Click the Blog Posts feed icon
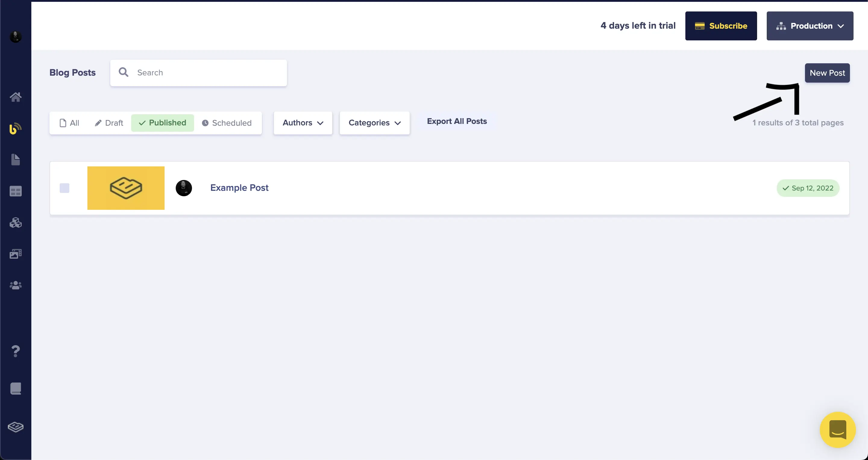 15,128
